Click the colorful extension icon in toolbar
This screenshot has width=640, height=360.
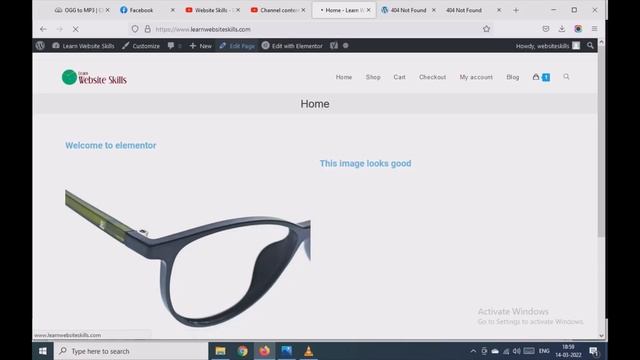coord(578,29)
